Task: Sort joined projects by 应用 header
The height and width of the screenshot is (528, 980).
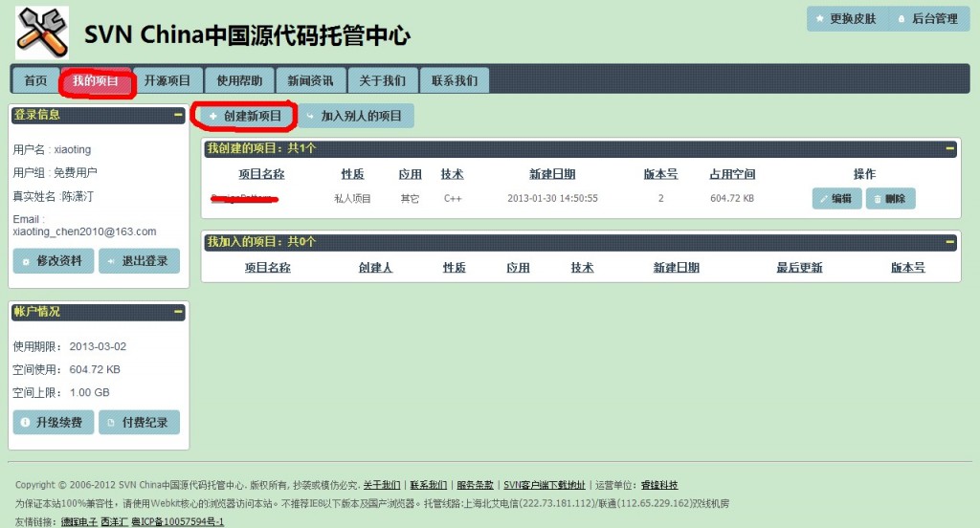Action: tap(518, 268)
